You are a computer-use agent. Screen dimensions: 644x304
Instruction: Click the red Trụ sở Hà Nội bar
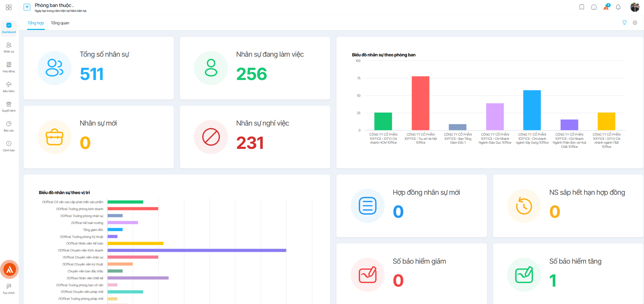421,103
